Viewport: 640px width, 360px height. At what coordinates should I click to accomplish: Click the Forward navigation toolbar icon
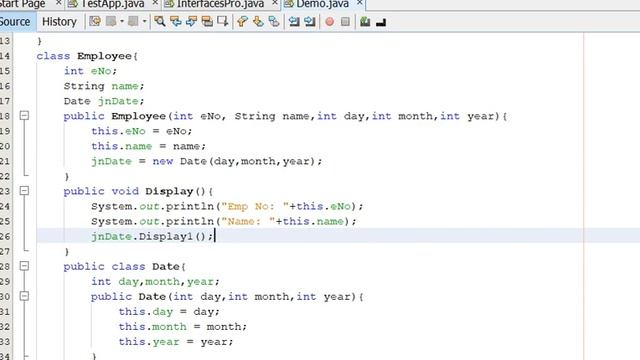point(133,21)
